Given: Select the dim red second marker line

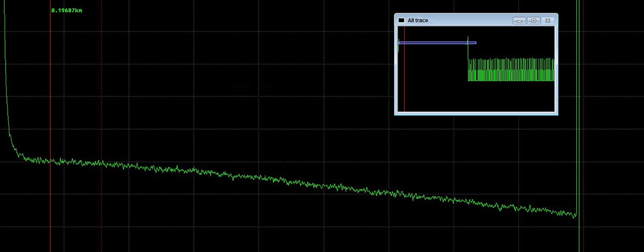Looking at the screenshot, I should coord(101,94).
